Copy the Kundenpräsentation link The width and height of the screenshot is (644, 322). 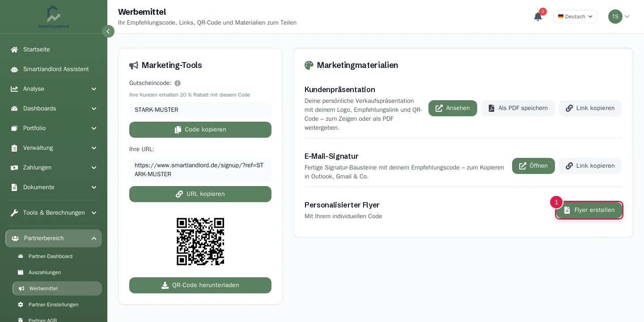coord(590,108)
